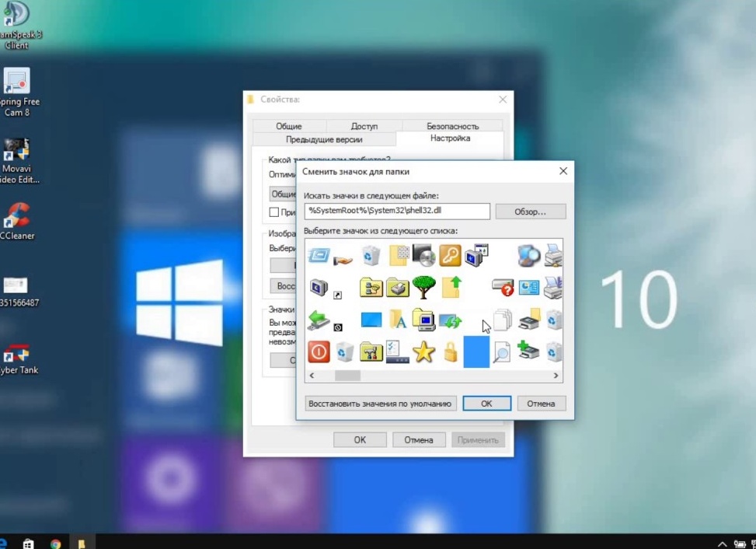Choose the folder with old computer icon

tap(423, 320)
